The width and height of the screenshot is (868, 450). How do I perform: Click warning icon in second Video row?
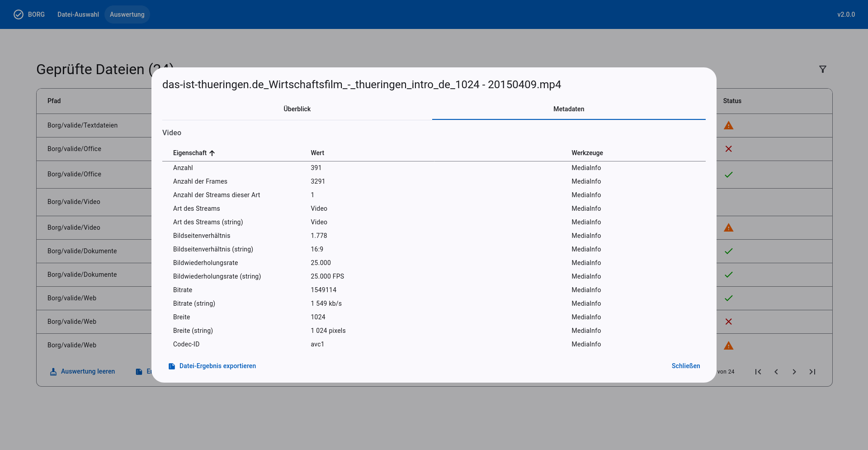729,227
